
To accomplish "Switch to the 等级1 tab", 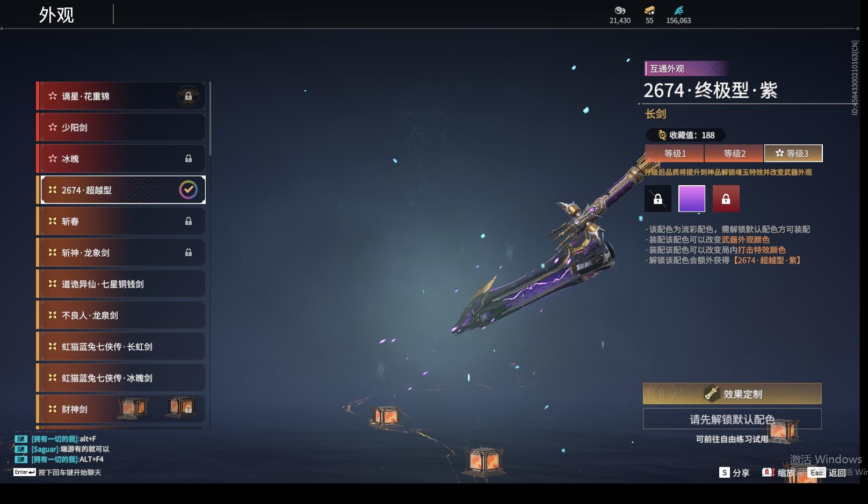I will (675, 154).
